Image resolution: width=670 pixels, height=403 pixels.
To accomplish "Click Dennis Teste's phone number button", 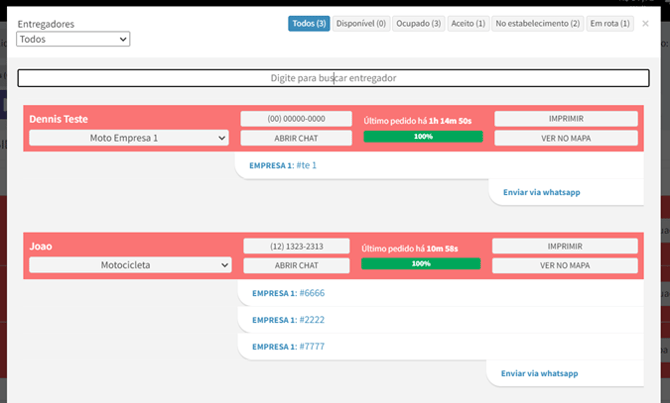I will click(x=296, y=119).
